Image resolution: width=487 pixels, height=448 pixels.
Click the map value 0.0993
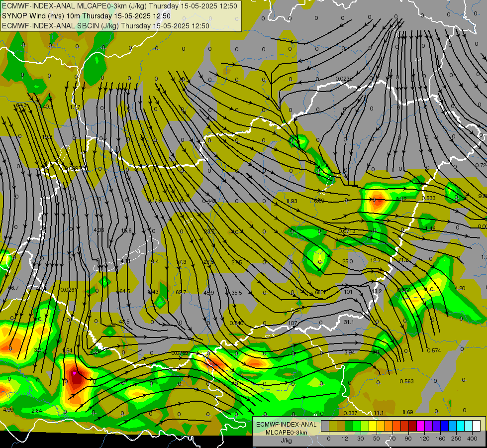(x=73, y=168)
